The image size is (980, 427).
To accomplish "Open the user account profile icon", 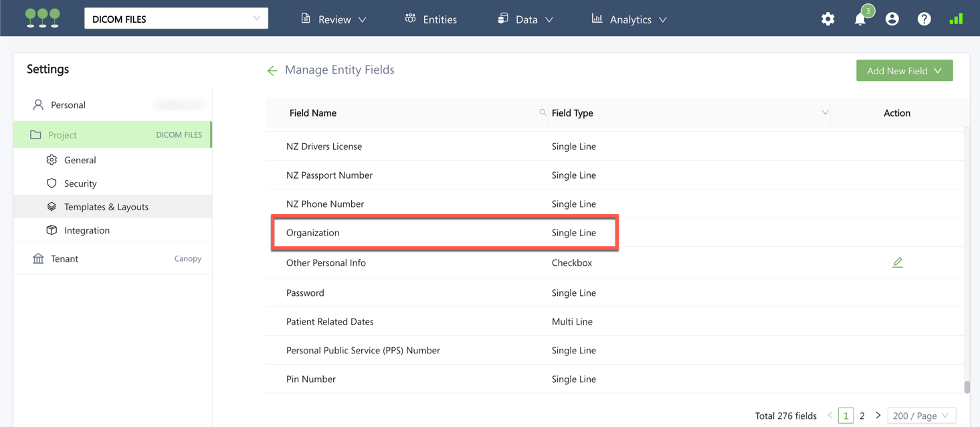I will [x=892, y=19].
